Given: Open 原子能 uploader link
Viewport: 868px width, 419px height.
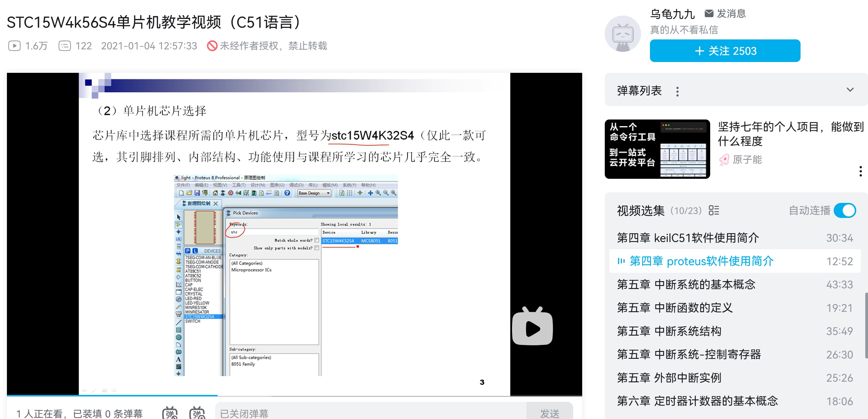Looking at the screenshot, I should click(747, 160).
